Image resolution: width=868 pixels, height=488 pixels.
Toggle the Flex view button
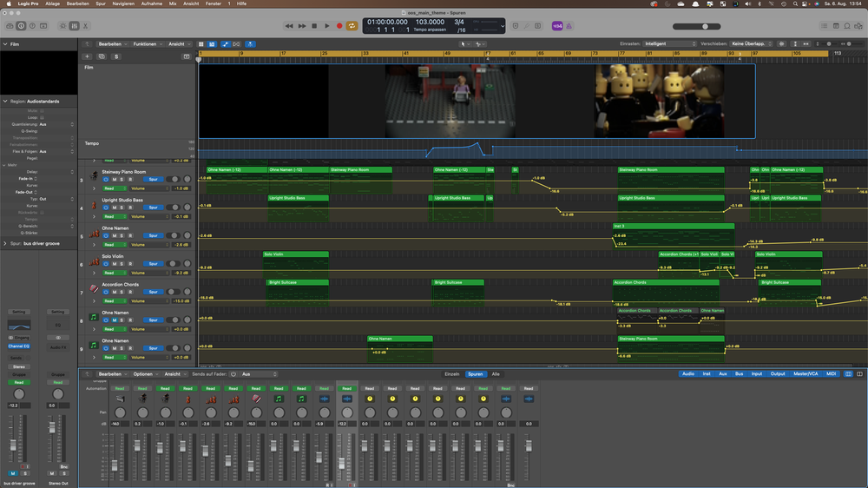236,44
